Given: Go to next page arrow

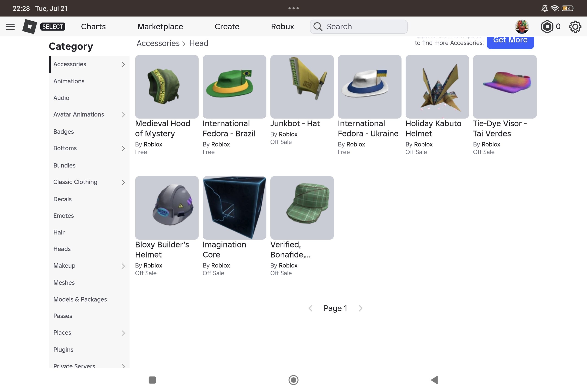Looking at the screenshot, I should tap(360, 308).
